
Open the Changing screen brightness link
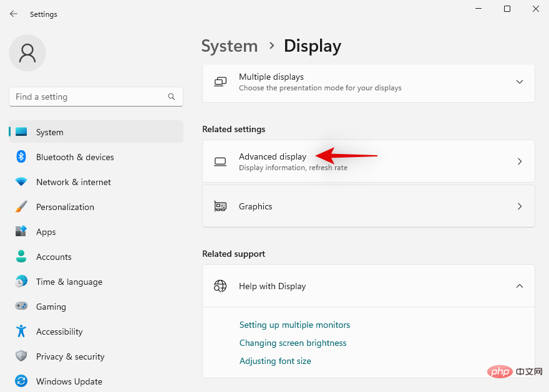coord(293,343)
